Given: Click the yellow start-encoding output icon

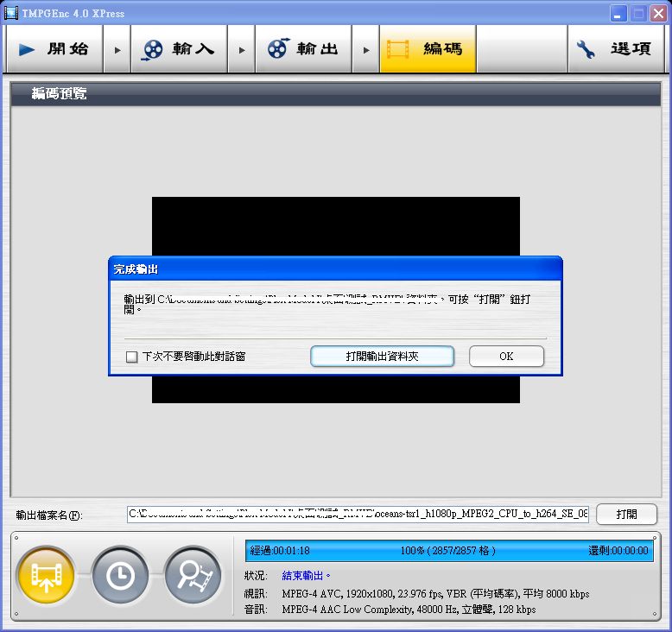Looking at the screenshot, I should tap(46, 575).
